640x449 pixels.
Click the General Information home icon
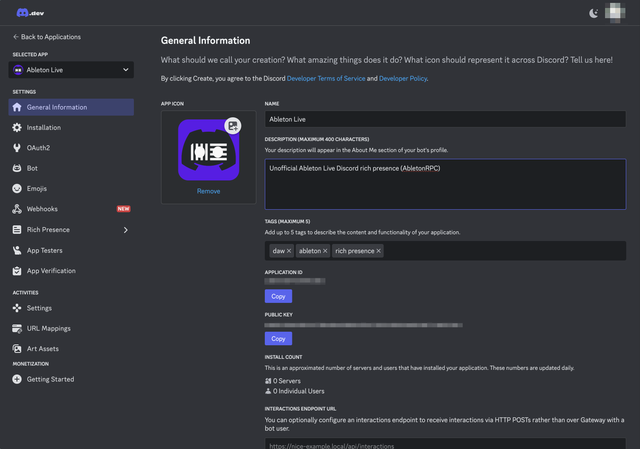(17, 107)
